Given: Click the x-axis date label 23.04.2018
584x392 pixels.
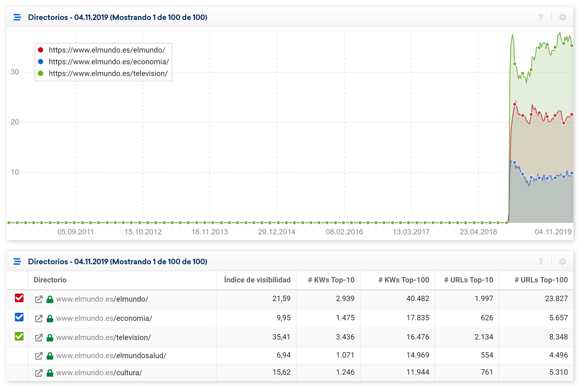Looking at the screenshot, I should click(478, 232).
